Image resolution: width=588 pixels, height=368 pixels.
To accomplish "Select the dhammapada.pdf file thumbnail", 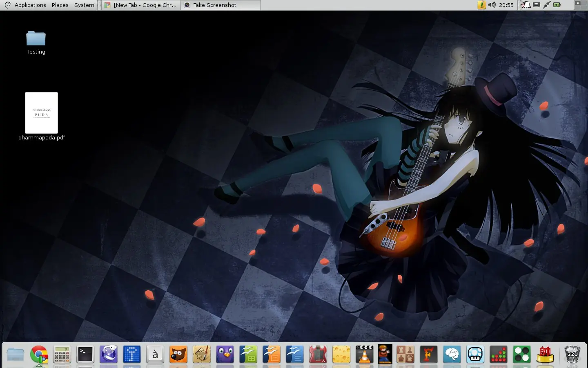I will 41,113.
